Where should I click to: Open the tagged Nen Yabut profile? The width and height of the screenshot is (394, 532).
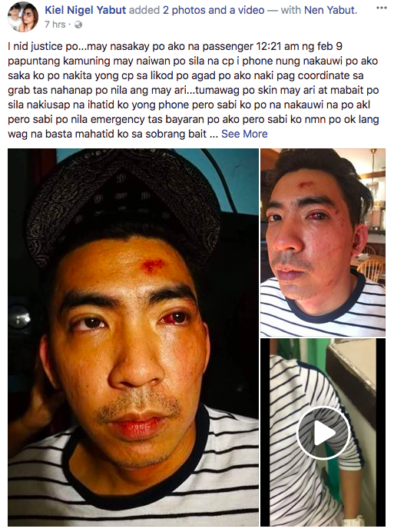pyautogui.click(x=329, y=10)
